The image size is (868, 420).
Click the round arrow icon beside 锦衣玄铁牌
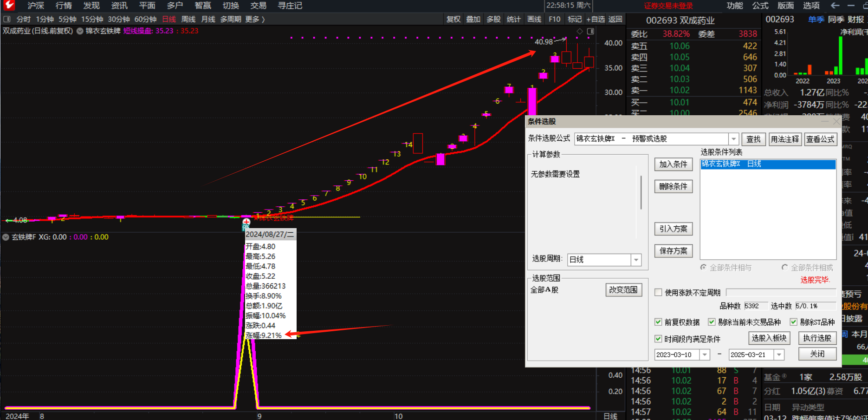pos(80,31)
